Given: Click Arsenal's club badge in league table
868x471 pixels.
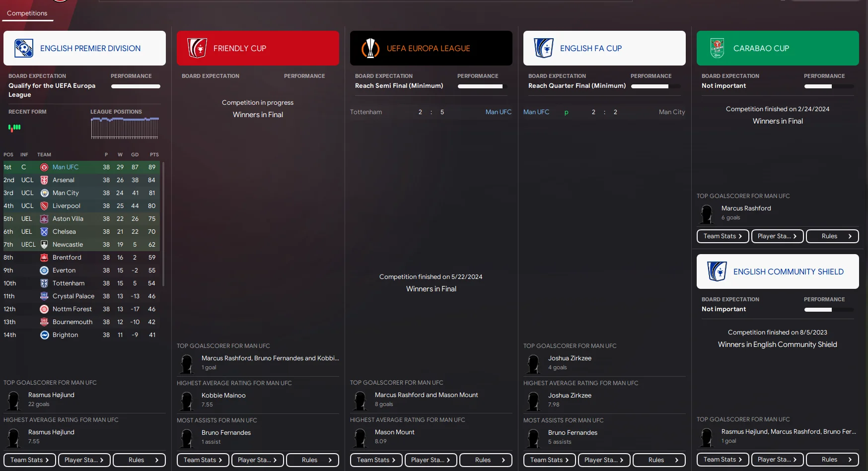Looking at the screenshot, I should coord(44,180).
